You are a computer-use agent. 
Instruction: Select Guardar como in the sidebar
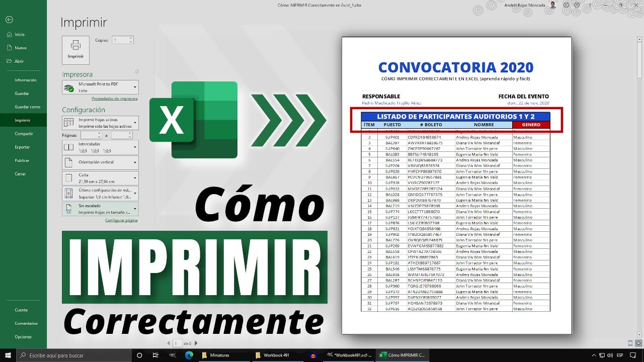pos(23,107)
